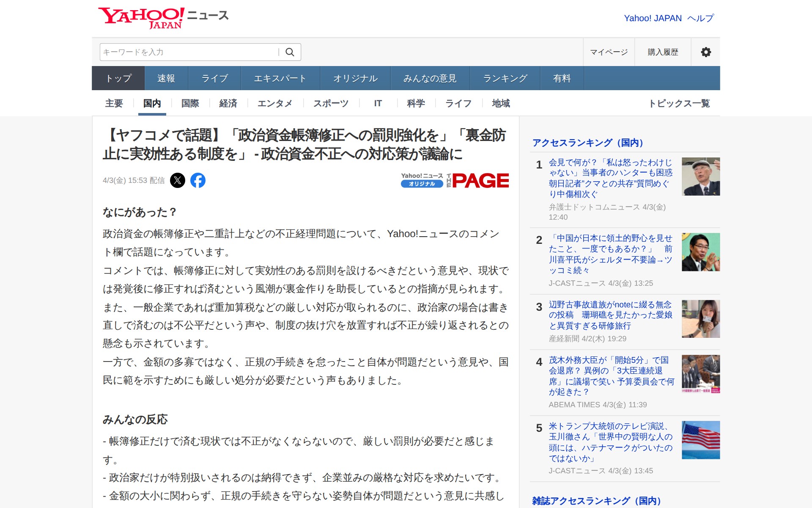Screen dimensions: 812x508
Task: Switch to the 速報 tab
Action: pos(166,78)
